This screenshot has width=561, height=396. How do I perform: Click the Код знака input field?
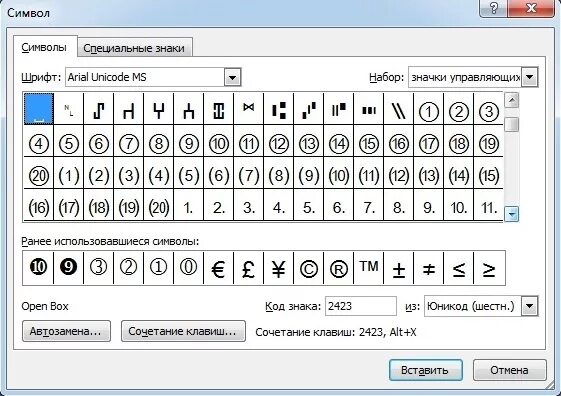[361, 306]
